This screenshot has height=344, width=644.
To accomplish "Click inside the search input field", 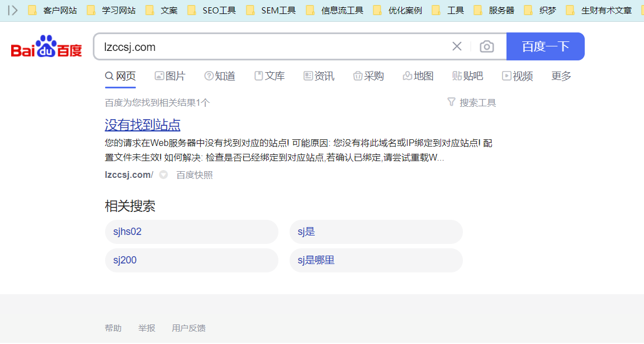I will (252, 46).
